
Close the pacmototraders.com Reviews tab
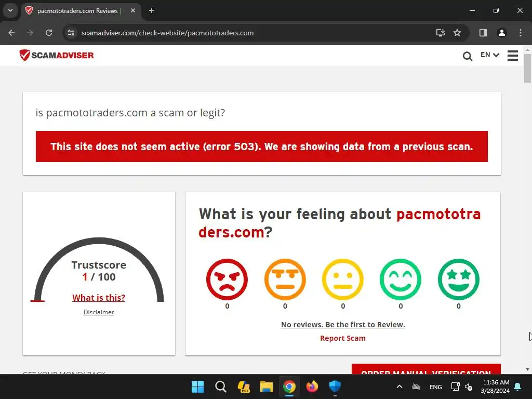(x=133, y=10)
